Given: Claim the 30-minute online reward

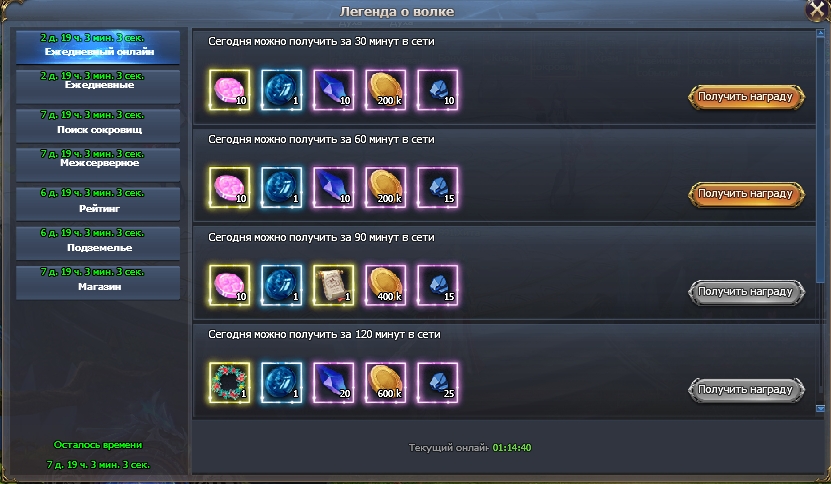Looking at the screenshot, I should [x=746, y=97].
